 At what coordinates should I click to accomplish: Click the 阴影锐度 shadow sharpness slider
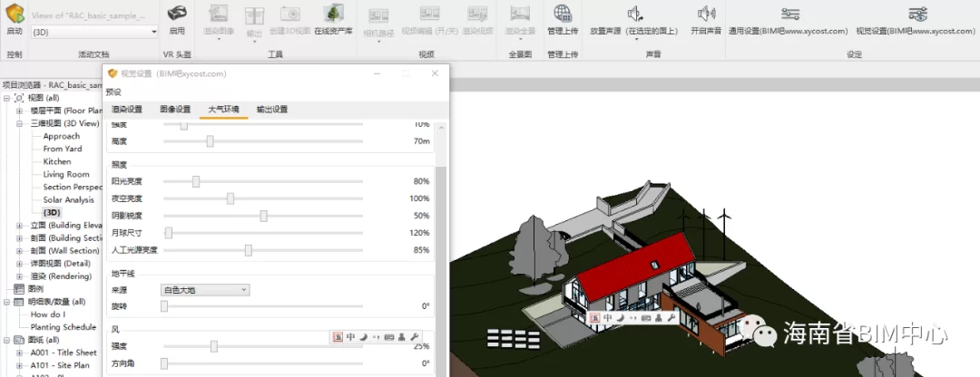[263, 216]
